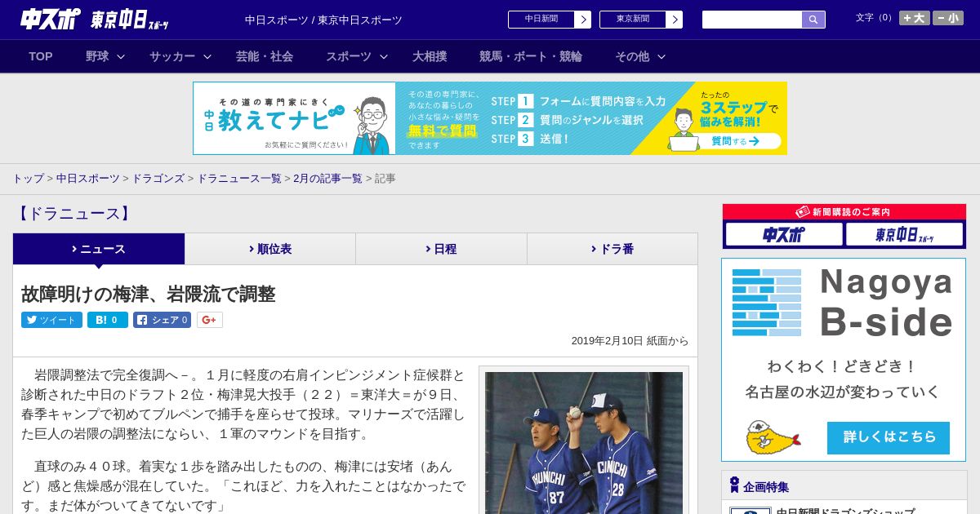Click the article headline 故障明けの梅津、岩隈流で調整
The width and height of the screenshot is (980, 514).
[148, 294]
